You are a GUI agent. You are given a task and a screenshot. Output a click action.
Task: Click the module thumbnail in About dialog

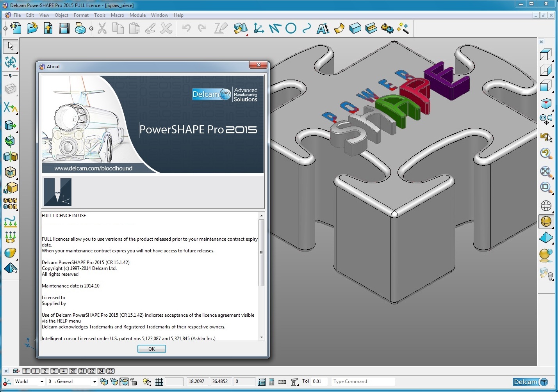pos(57,192)
